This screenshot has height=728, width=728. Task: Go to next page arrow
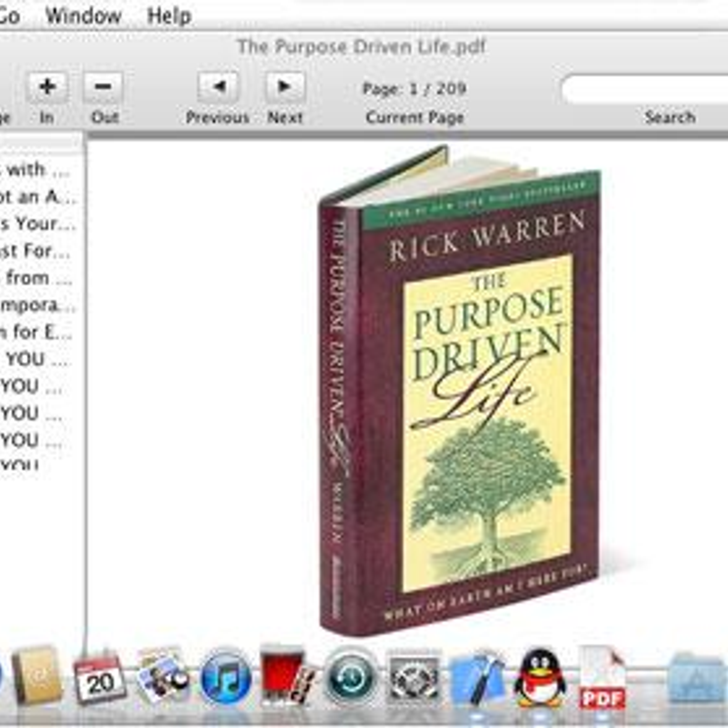tap(285, 86)
